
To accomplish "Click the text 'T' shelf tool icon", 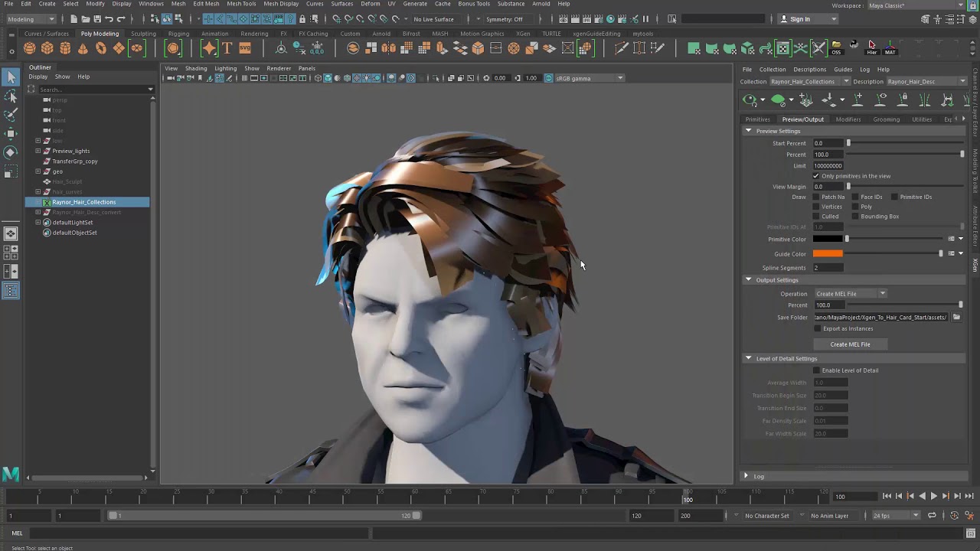I will click(x=227, y=48).
